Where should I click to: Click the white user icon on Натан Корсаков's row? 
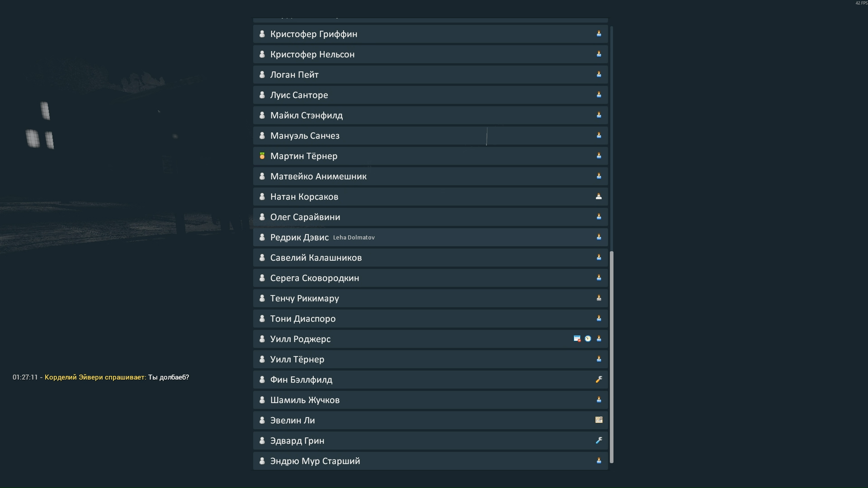coord(599,197)
